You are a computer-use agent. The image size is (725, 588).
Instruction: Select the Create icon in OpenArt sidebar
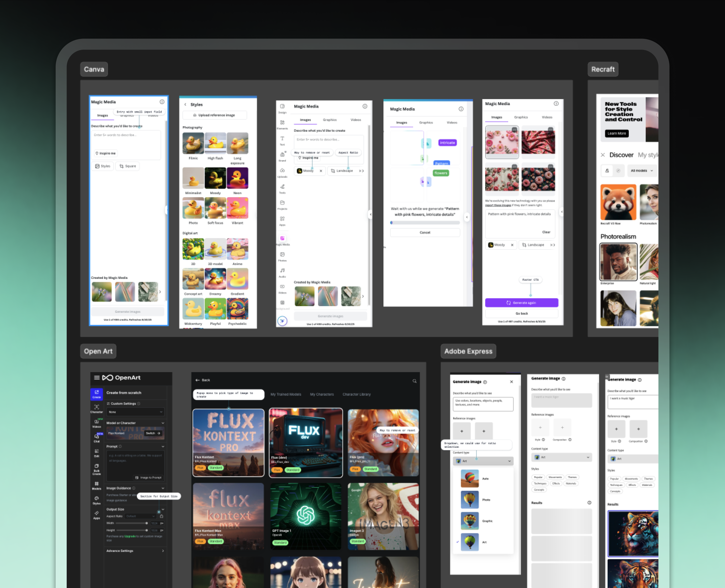click(97, 394)
